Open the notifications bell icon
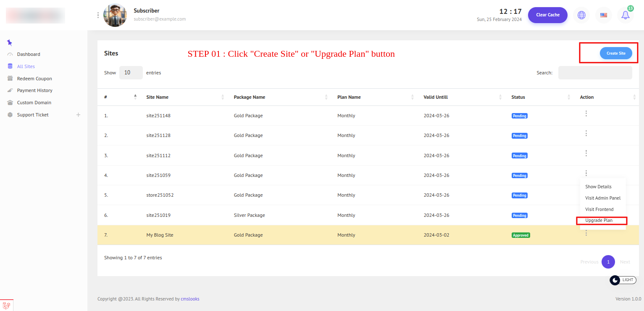This screenshot has width=644, height=311. [x=626, y=15]
